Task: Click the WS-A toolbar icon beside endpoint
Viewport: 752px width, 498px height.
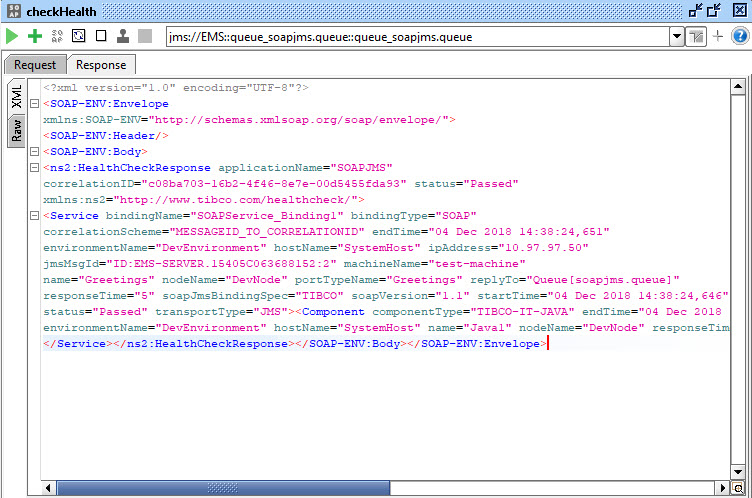Action: point(696,37)
